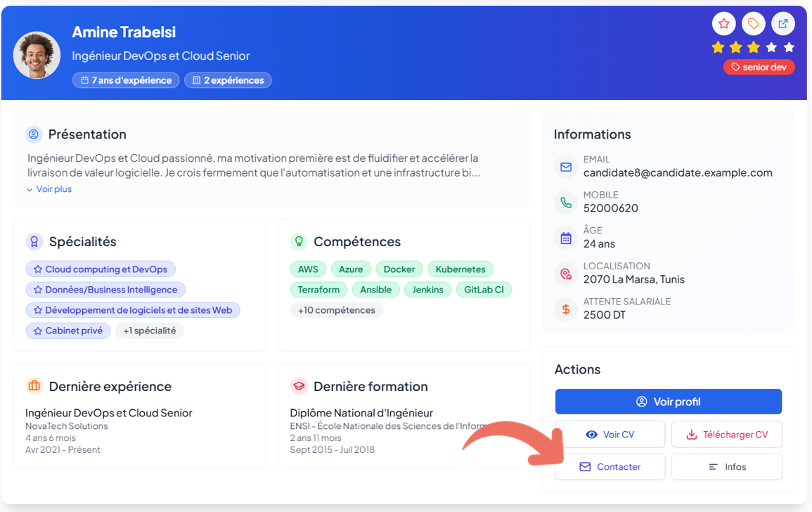Viewport: 812px width, 512px height.
Task: Open profile in new window icon
Action: (782, 24)
